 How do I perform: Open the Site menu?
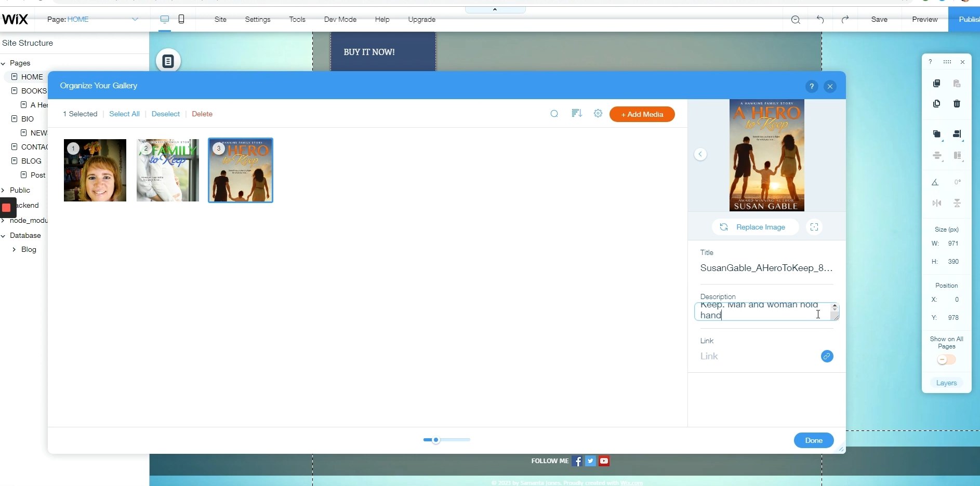220,19
